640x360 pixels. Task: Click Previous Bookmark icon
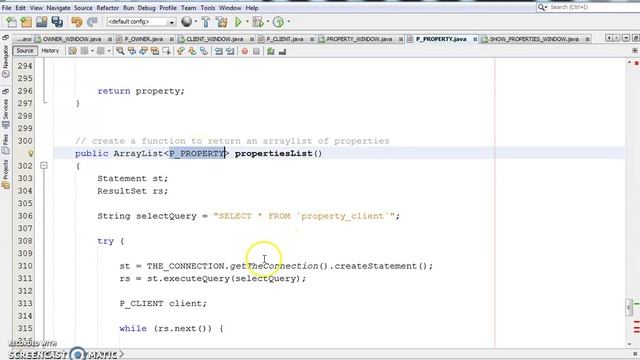click(180, 51)
